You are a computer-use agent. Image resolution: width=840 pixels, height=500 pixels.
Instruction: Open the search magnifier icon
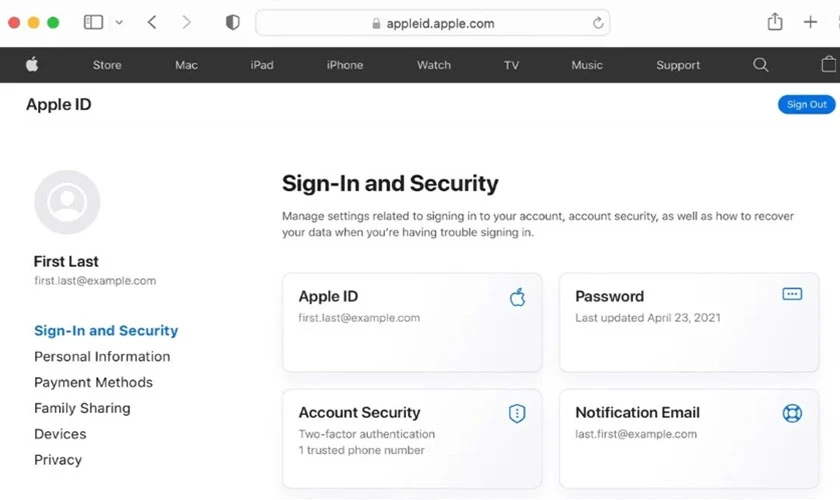click(760, 65)
